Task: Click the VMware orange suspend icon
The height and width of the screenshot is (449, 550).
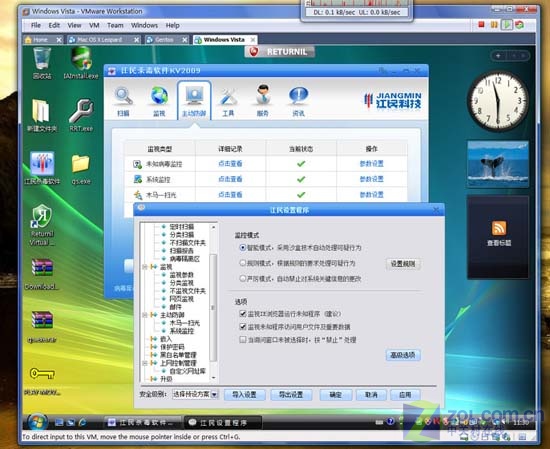Action: pos(494,25)
